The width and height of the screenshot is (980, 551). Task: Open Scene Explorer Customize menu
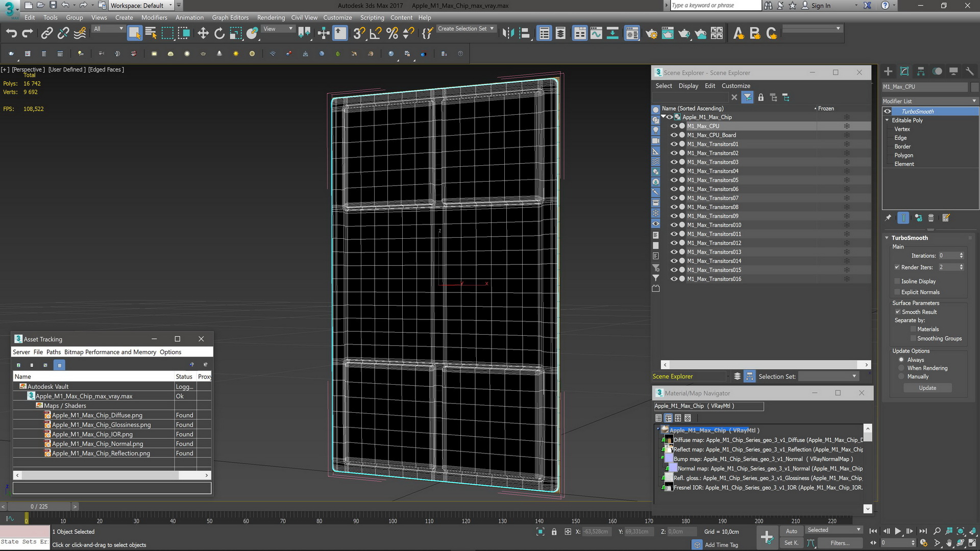point(736,86)
